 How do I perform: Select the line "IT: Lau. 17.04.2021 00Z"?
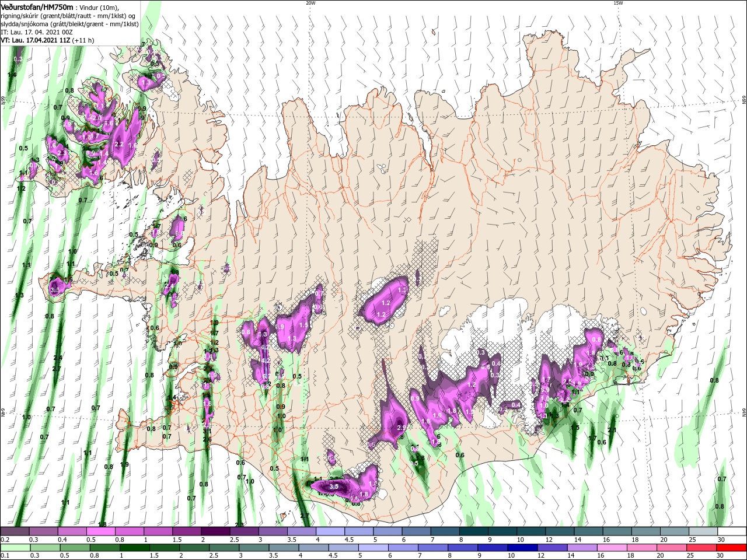pos(36,32)
